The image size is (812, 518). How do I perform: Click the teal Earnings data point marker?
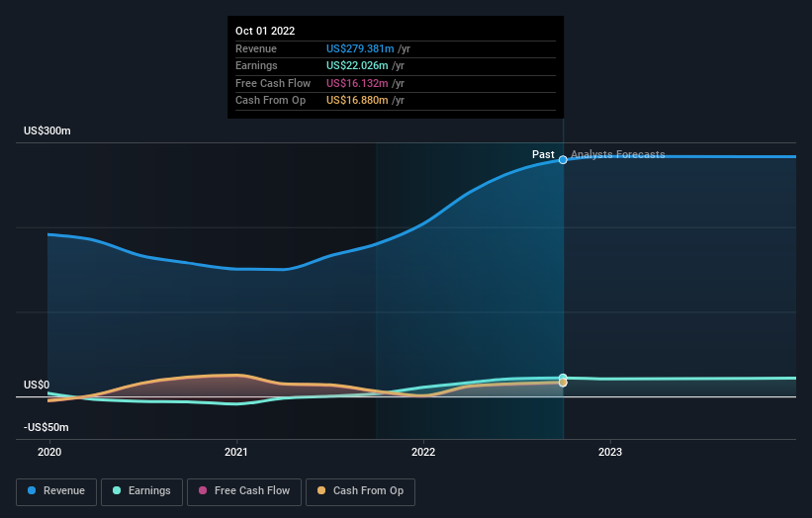[563, 378]
